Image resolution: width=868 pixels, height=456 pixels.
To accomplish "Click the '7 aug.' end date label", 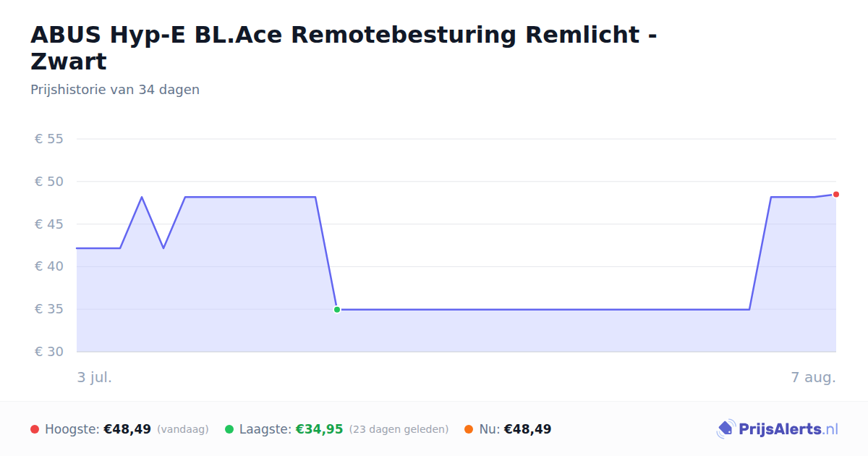I will 813,377.
